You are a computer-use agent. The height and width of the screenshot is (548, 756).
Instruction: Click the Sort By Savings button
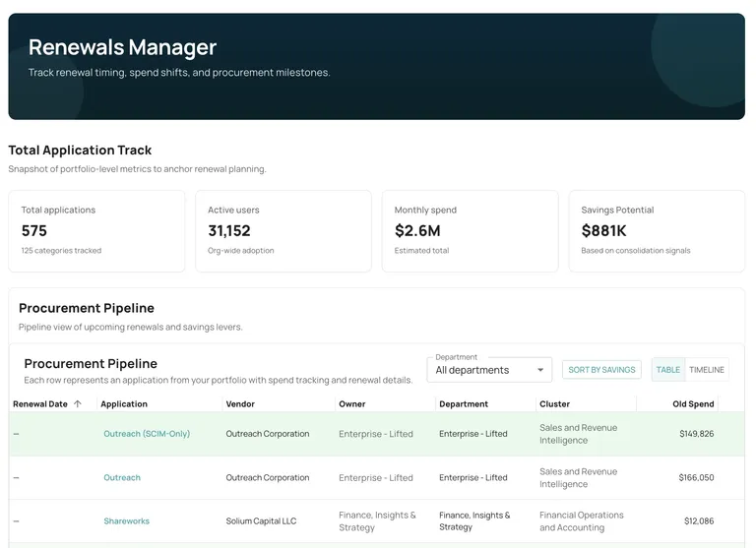pos(601,370)
